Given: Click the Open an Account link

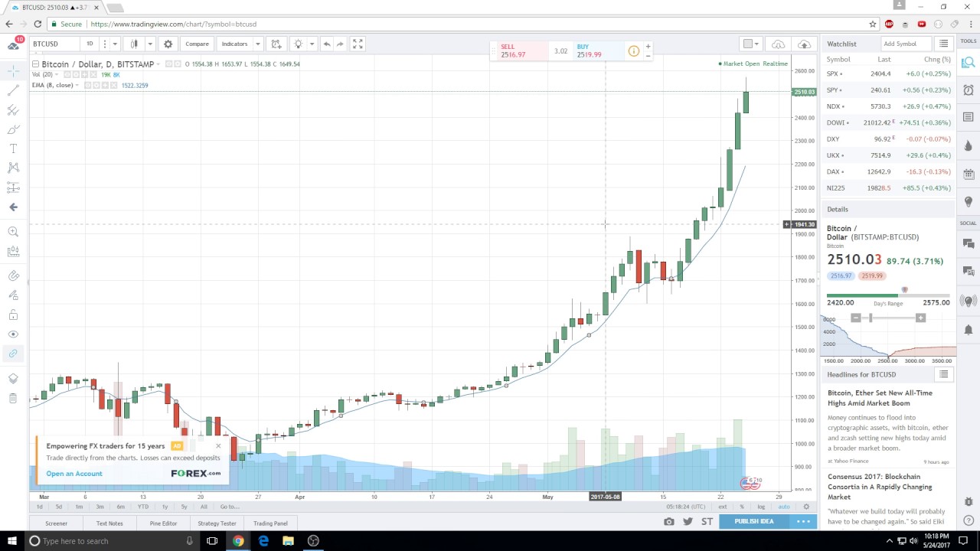Looking at the screenshot, I should [74, 474].
